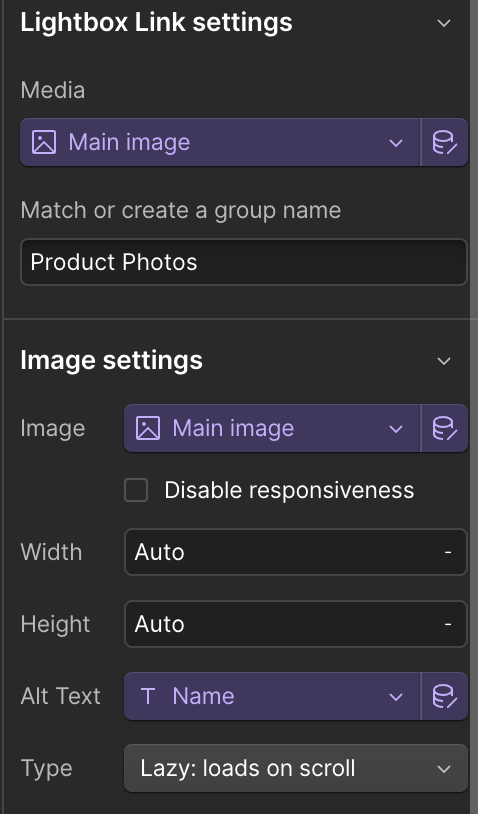Collapse the Lightbox Link settings section
This screenshot has width=478, height=814.
[444, 23]
